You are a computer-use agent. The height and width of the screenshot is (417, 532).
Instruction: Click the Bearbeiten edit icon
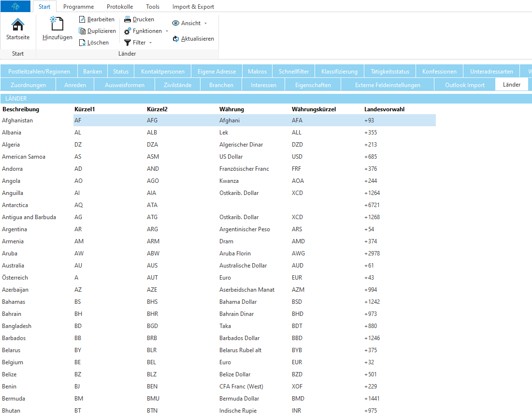click(x=83, y=19)
